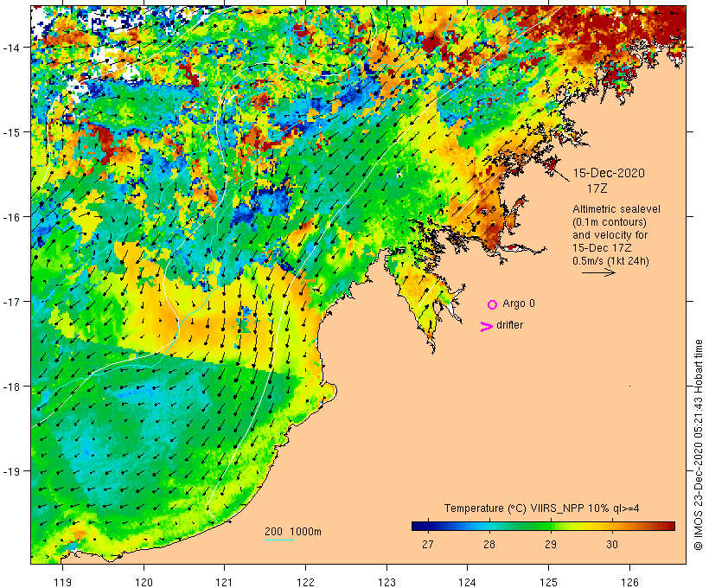The height and width of the screenshot is (588, 709).
Task: Click the latitude label '-15'
Action: coord(11,132)
